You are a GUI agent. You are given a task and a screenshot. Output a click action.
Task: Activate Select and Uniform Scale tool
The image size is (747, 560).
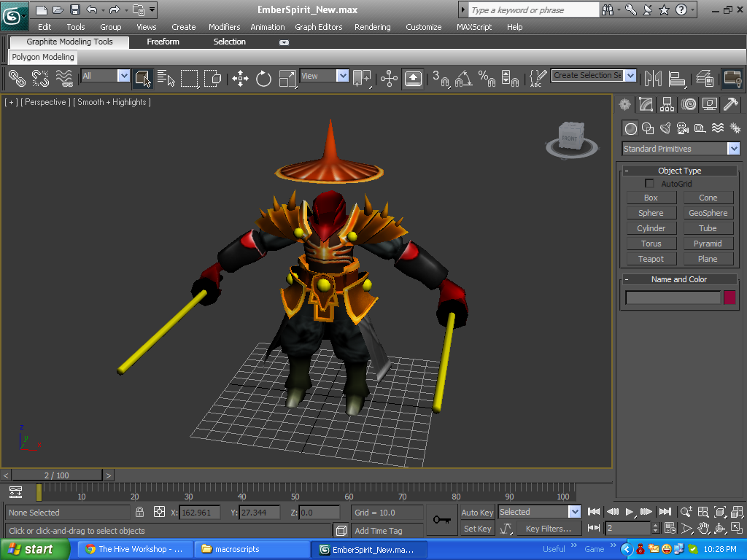coord(287,78)
